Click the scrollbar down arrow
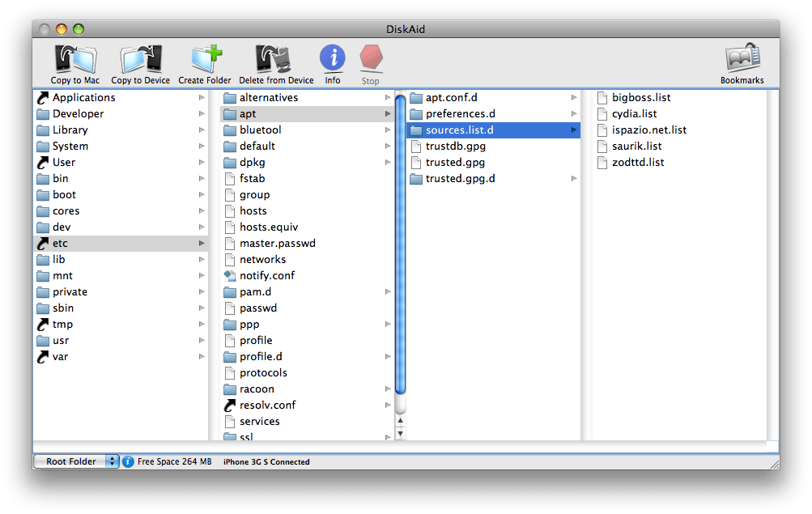 (x=400, y=434)
